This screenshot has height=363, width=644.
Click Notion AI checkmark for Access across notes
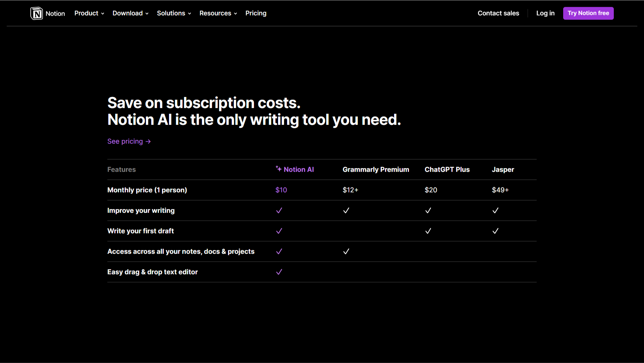(279, 252)
